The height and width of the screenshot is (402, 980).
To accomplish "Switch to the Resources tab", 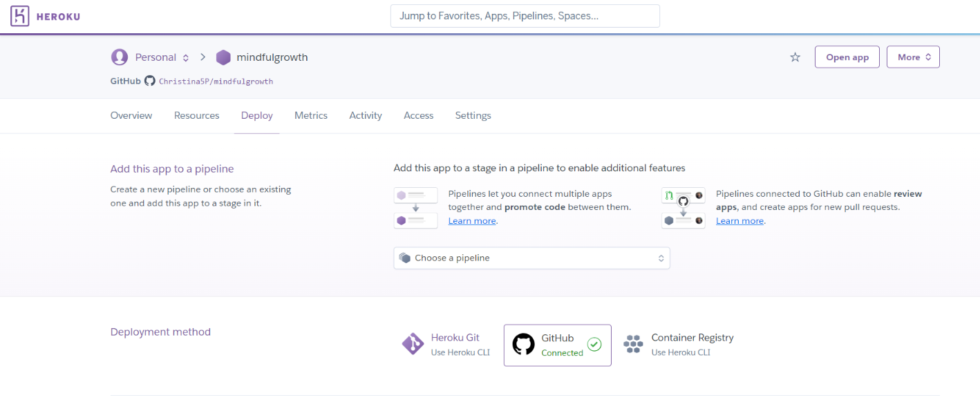I will click(197, 115).
